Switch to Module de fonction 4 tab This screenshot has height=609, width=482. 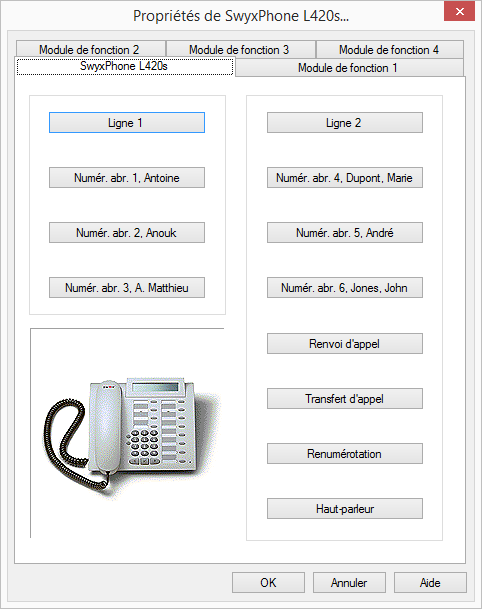[390, 50]
